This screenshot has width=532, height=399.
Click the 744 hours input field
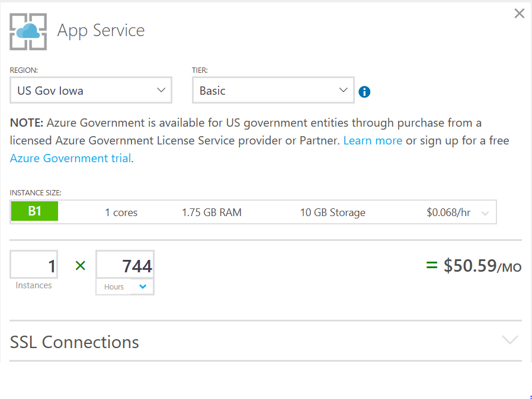(125, 266)
